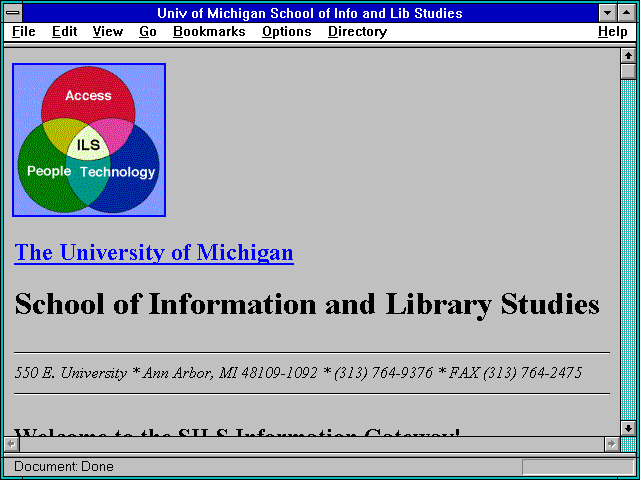The height and width of the screenshot is (480, 640).
Task: Click the progress indicator box in status bar
Action: pos(578,467)
